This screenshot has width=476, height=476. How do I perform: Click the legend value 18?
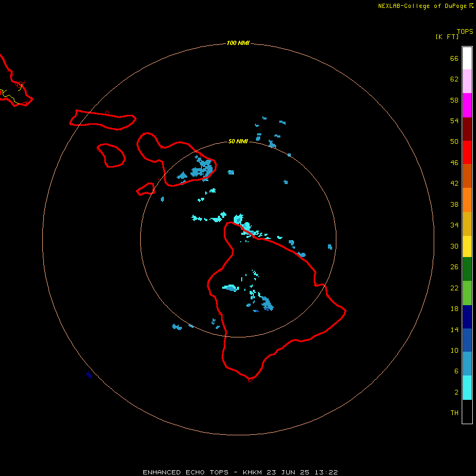pyautogui.click(x=454, y=309)
